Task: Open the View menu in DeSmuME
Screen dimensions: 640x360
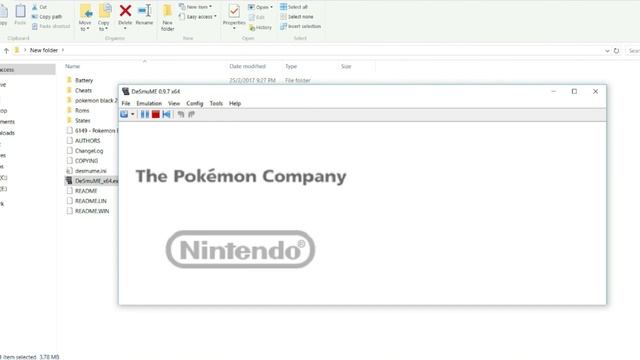Action: [174, 103]
